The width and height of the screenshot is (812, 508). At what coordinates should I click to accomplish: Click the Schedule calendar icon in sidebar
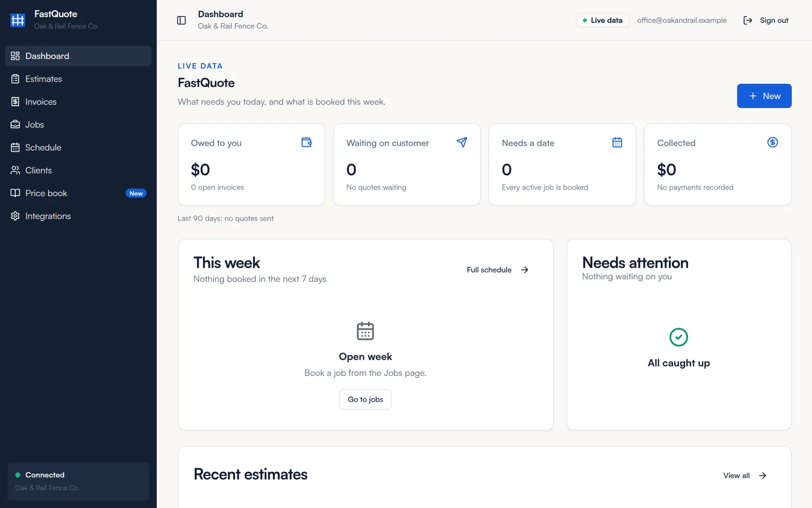15,147
